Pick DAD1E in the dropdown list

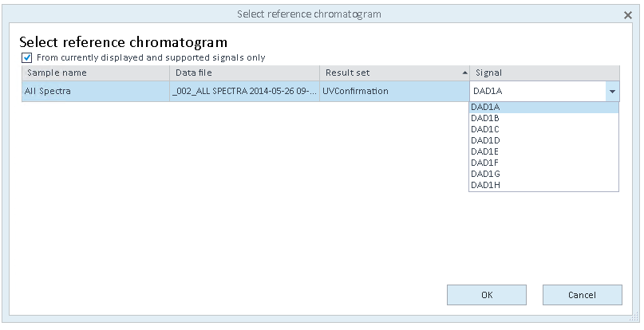click(543, 151)
